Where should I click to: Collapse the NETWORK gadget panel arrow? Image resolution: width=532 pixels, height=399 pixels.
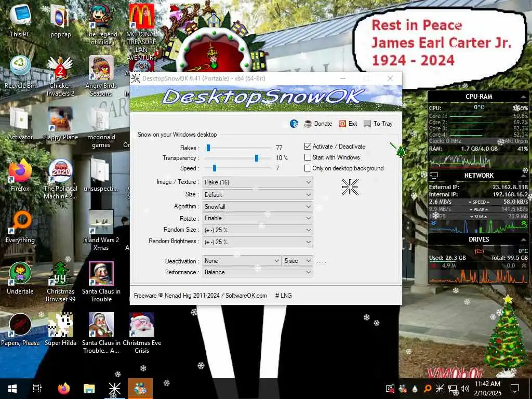pos(523,176)
